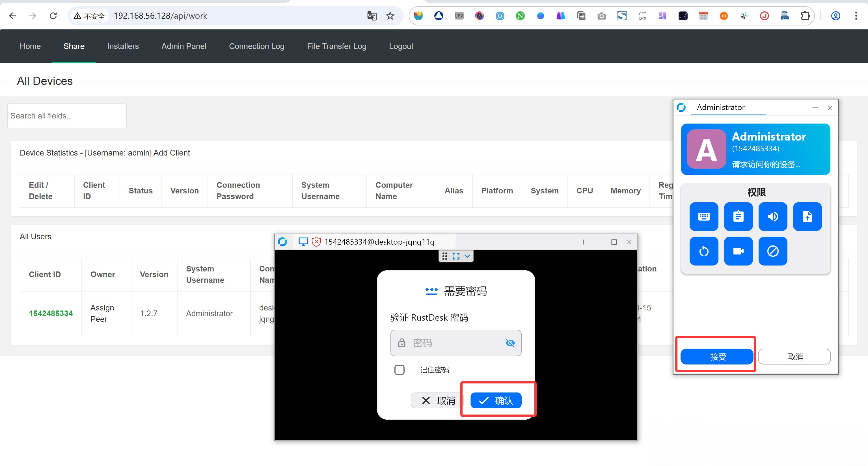
Task: Toggle keyboard permission icon in RustDesk panel
Action: tap(703, 217)
